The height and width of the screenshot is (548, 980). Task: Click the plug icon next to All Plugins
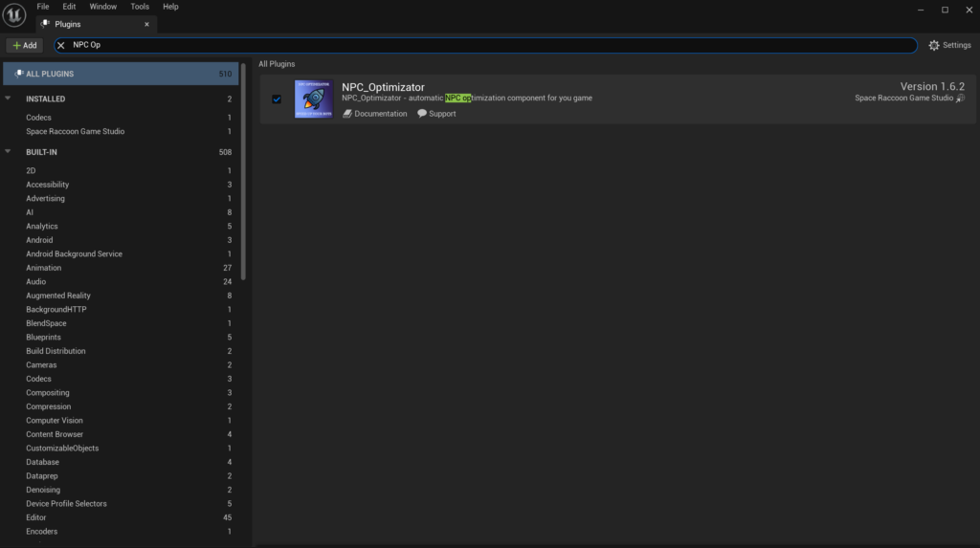(x=19, y=74)
